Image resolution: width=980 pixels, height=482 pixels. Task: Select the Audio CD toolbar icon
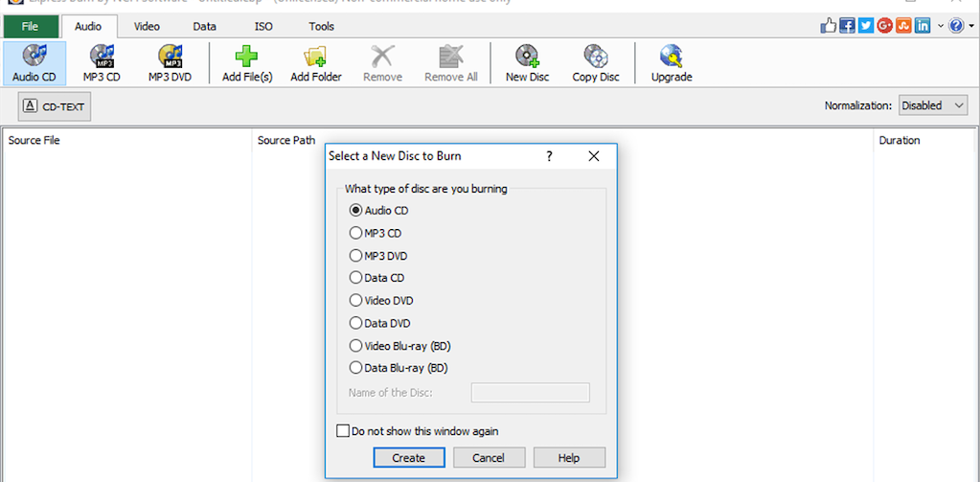point(34,63)
